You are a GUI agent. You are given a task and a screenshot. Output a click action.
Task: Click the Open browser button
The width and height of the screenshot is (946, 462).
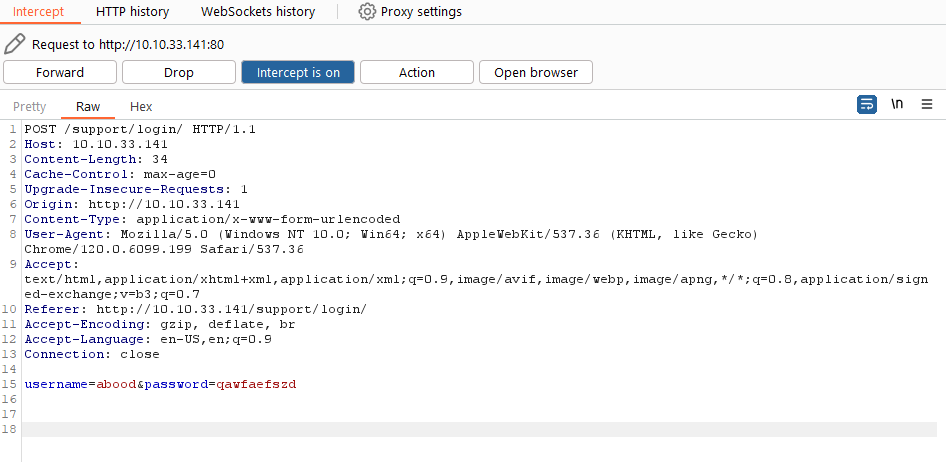(536, 72)
